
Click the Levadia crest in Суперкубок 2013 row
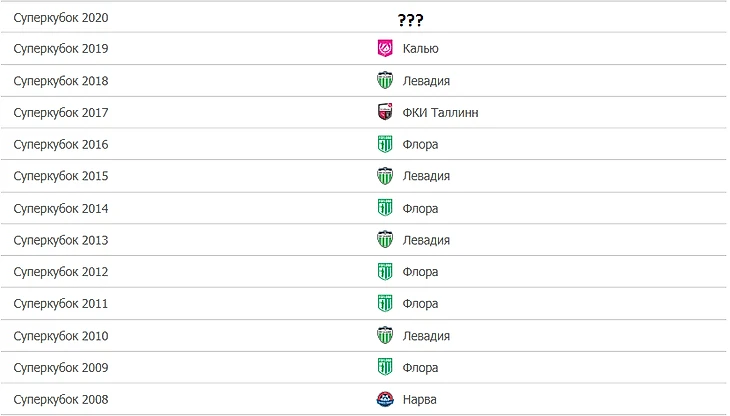pyautogui.click(x=385, y=240)
